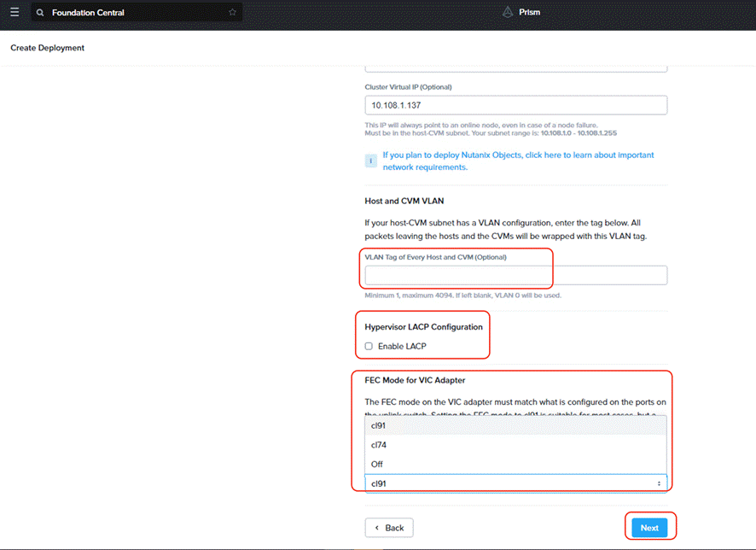Enable the LACP checkbox
Viewport: 756px width, 550px height.
pos(369,346)
